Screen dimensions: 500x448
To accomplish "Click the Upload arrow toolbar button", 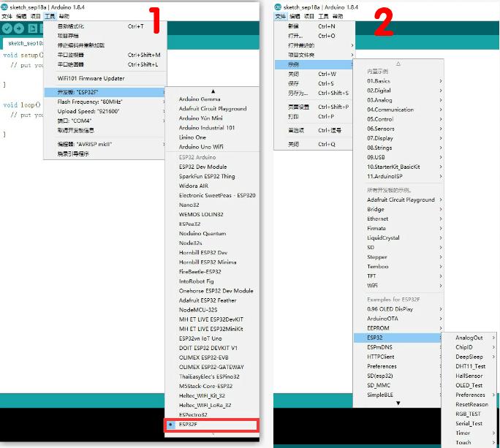I will (20, 29).
